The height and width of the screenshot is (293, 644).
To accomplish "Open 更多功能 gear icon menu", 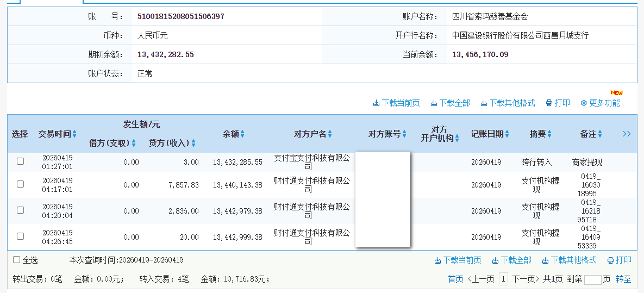I will (x=584, y=103).
